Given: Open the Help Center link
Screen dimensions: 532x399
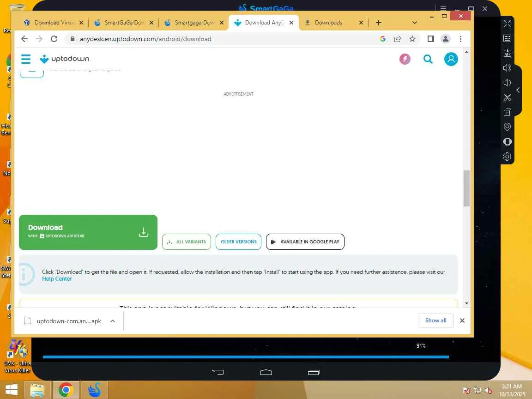Looking at the screenshot, I should 57,279.
